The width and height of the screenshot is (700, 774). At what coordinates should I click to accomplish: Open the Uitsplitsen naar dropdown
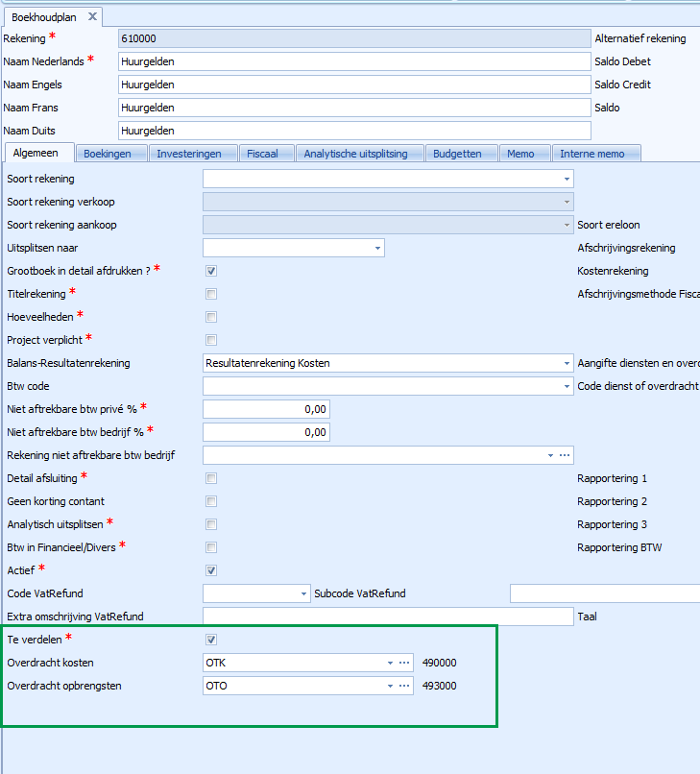coord(377,248)
